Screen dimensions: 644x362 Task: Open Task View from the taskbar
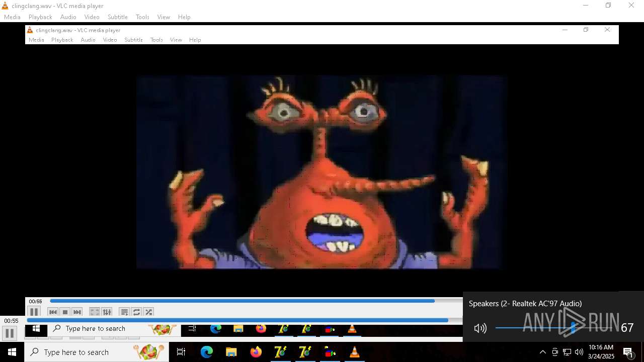(181, 352)
